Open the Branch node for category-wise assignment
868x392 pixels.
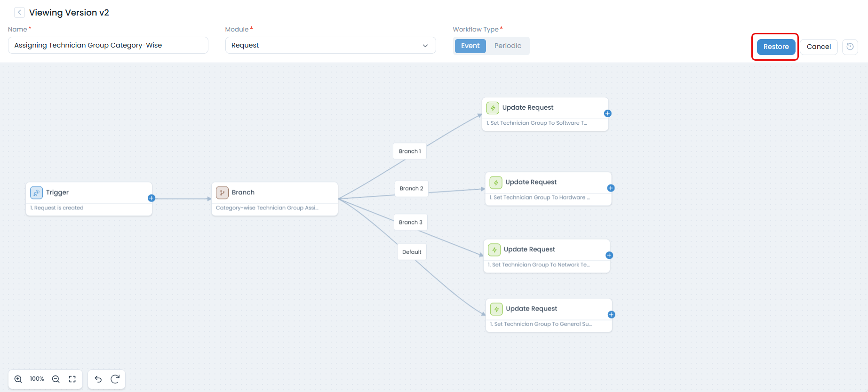pos(274,199)
